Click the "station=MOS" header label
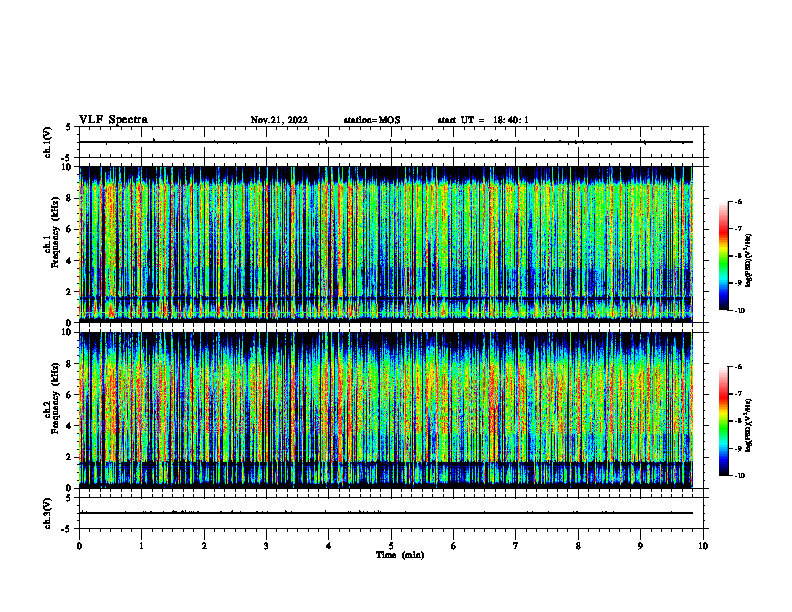792x612 pixels. [372, 120]
